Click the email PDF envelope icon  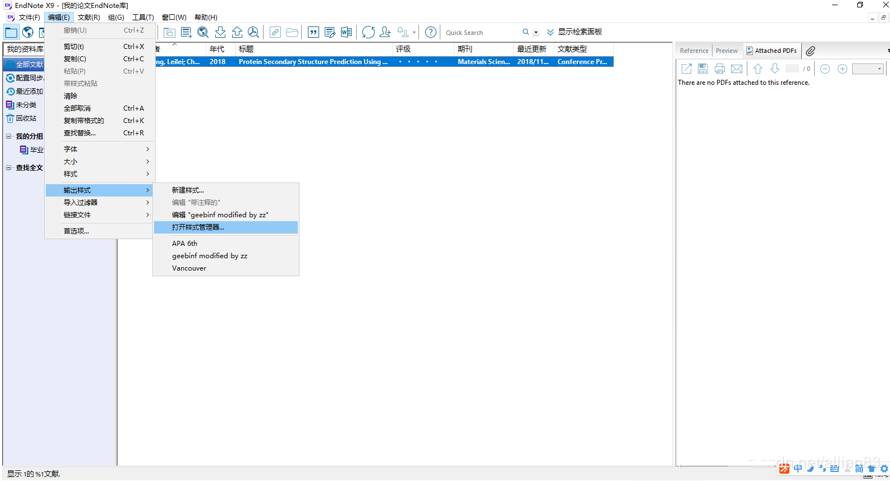(x=737, y=69)
